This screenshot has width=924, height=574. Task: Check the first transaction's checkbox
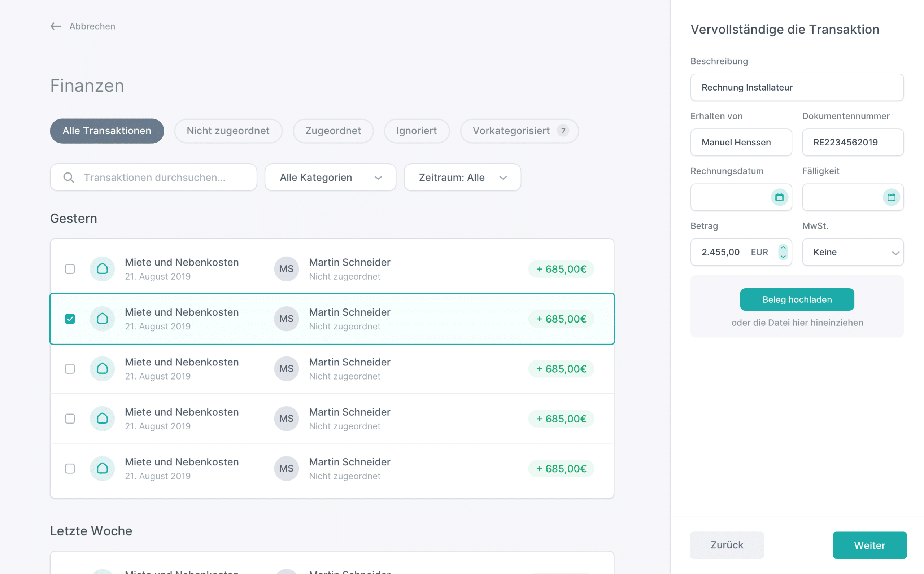(70, 269)
